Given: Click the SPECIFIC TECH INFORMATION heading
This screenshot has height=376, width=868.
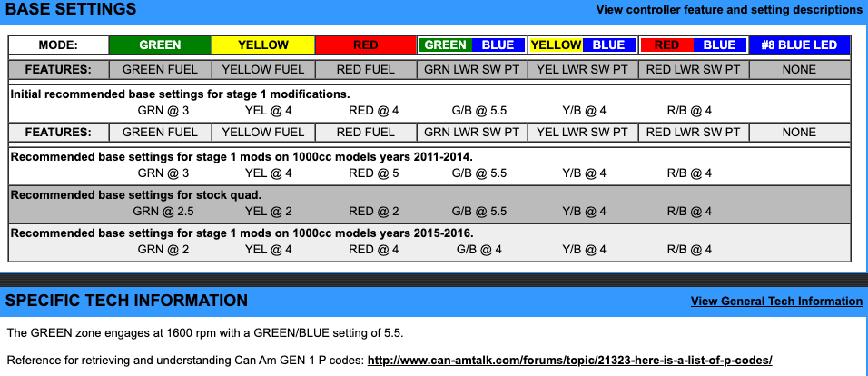Looking at the screenshot, I should (x=126, y=301).
